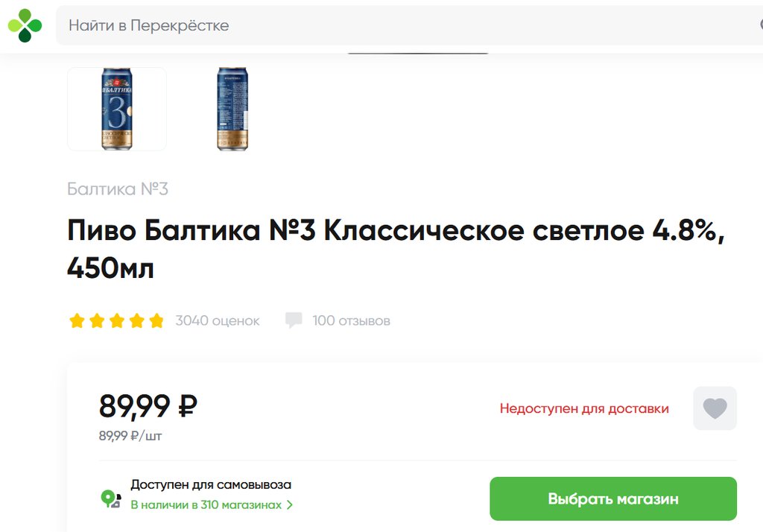This screenshot has width=763, height=532.
Task: Click the red "Недоступен для доставки" notice
Action: click(584, 408)
